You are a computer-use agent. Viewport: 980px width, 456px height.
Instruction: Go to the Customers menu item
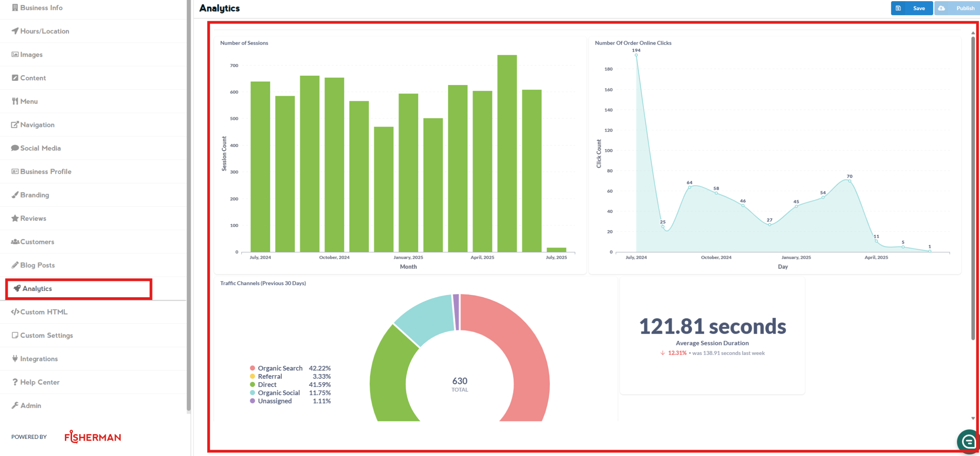click(x=37, y=242)
